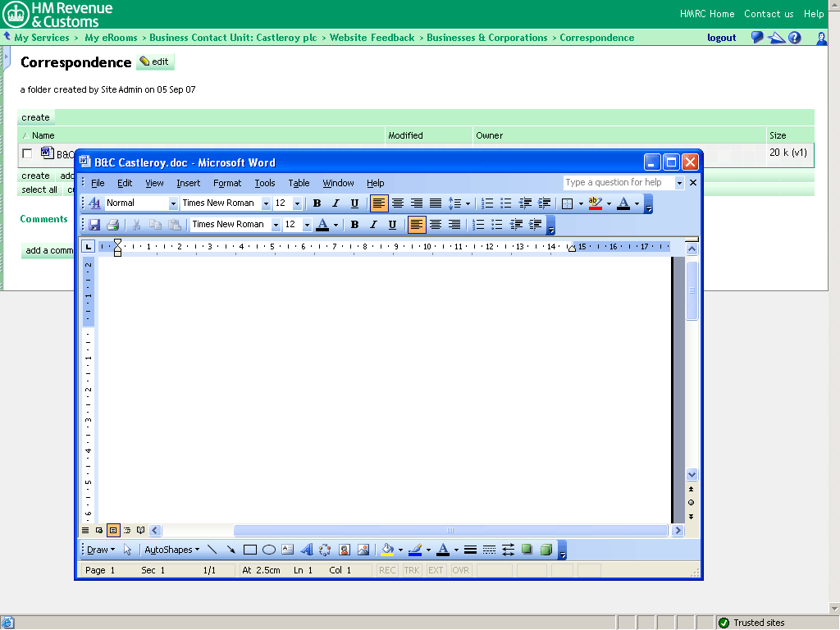Tick the checkbox beside B&C Castleroy.doc
The image size is (840, 630).
pyautogui.click(x=27, y=153)
